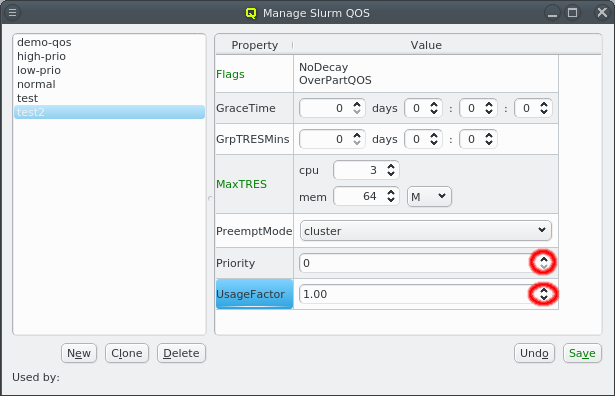Viewport: 615px width, 396px height.
Task: Undo changes with the Undo button
Action: [534, 353]
